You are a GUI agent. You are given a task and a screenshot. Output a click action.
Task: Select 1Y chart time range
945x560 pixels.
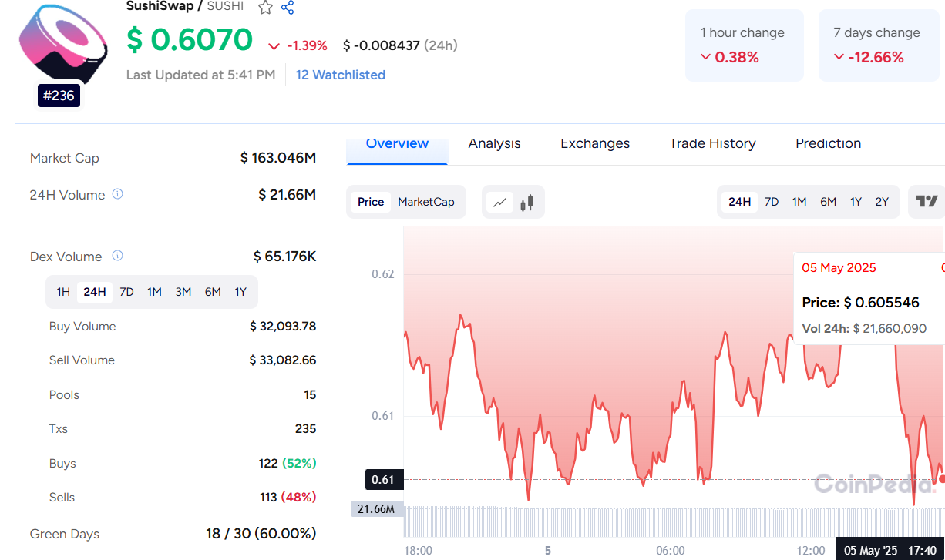click(856, 202)
